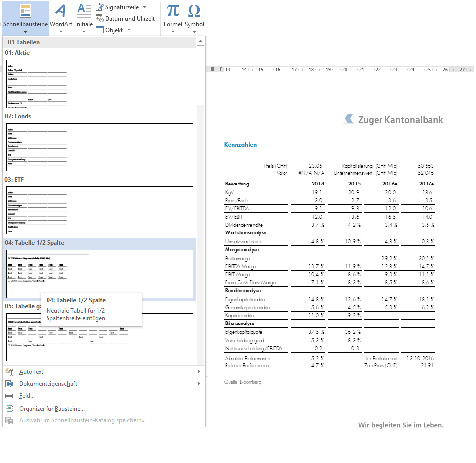Image resolution: width=476 pixels, height=463 pixels.
Task: Click the Wachstumsanalyse section heading
Action: click(x=245, y=232)
